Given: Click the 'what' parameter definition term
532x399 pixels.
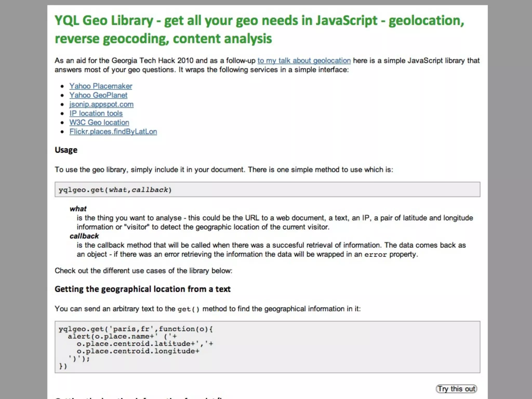Looking at the screenshot, I should click(x=78, y=209).
